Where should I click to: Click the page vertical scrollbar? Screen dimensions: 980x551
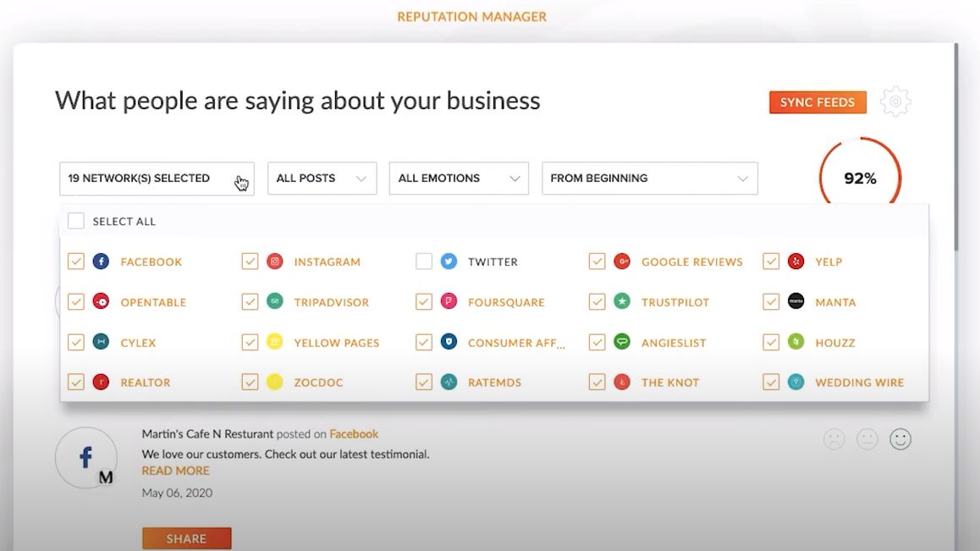(956, 147)
